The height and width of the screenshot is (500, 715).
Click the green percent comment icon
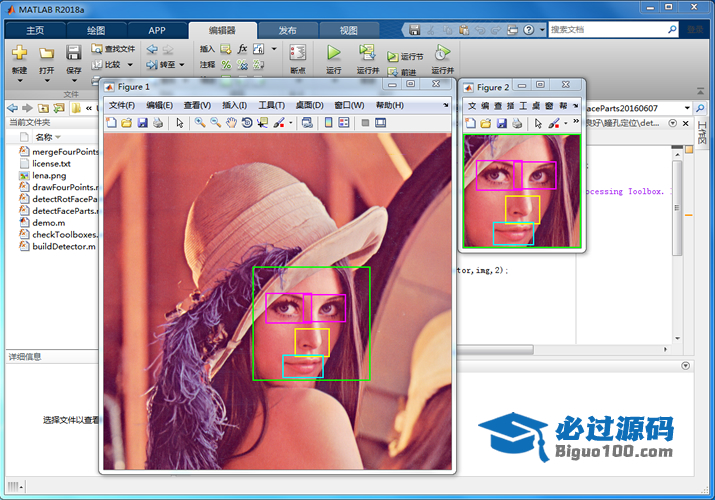coord(226,65)
